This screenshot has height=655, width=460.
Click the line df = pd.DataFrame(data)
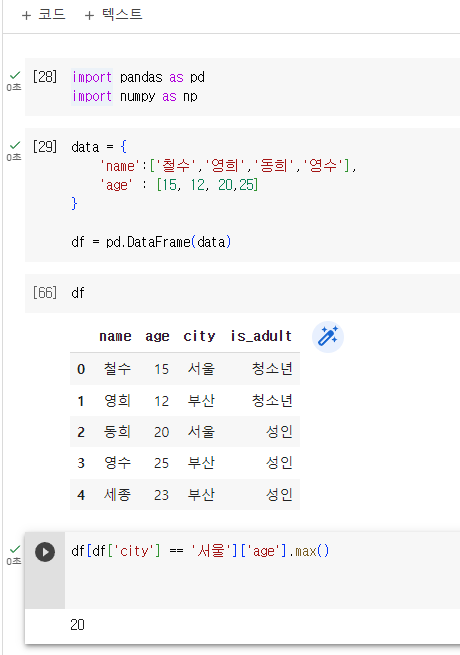click(151, 242)
